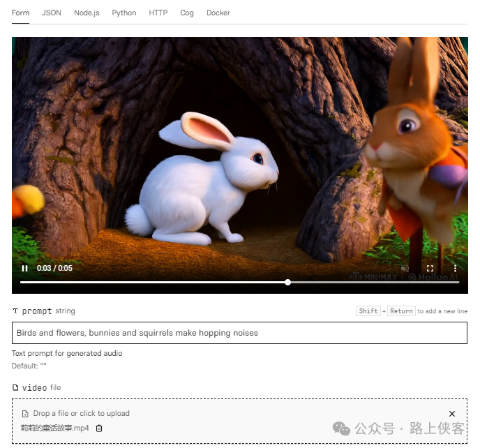Click the video progress slider handle
Viewport: 480px width, 448px height.
point(287,282)
